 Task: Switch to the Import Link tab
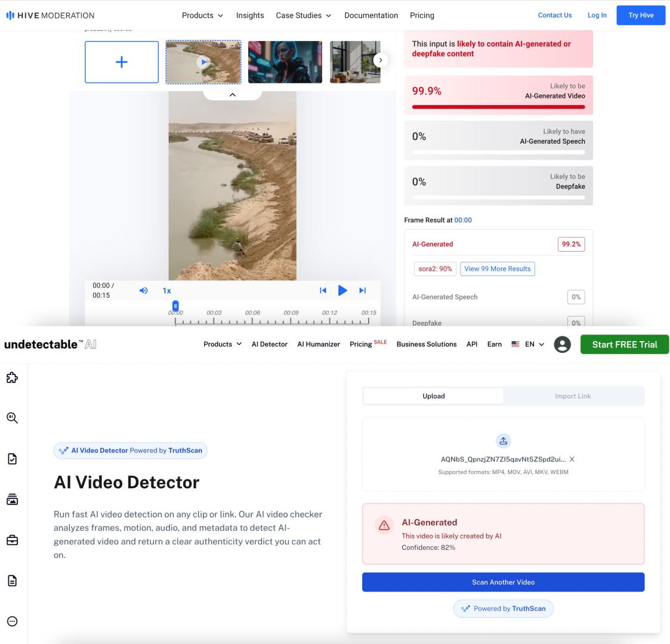573,396
